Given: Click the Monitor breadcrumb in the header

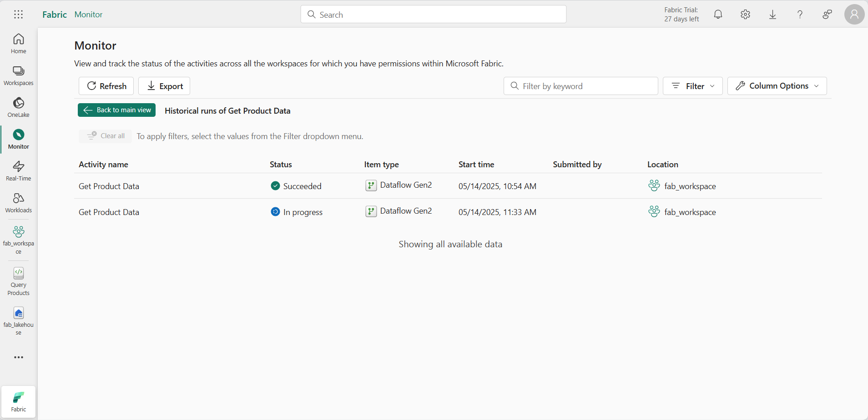Looking at the screenshot, I should click(x=88, y=15).
